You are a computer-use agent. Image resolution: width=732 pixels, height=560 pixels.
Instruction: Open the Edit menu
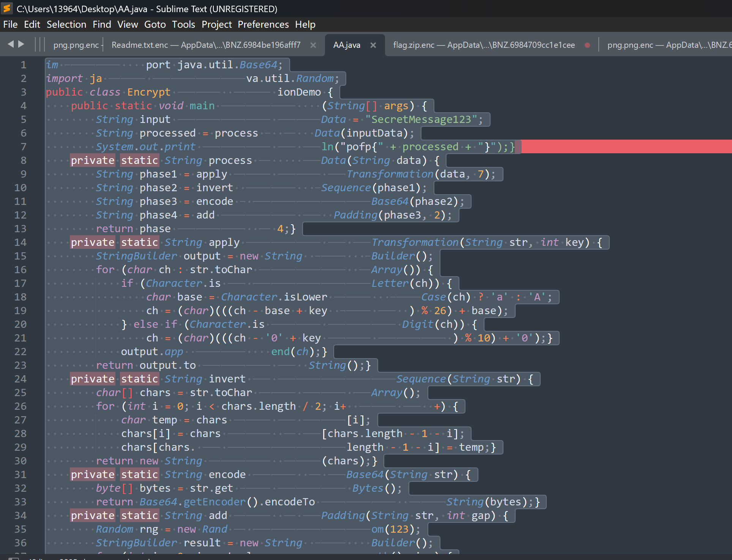[x=32, y=25]
